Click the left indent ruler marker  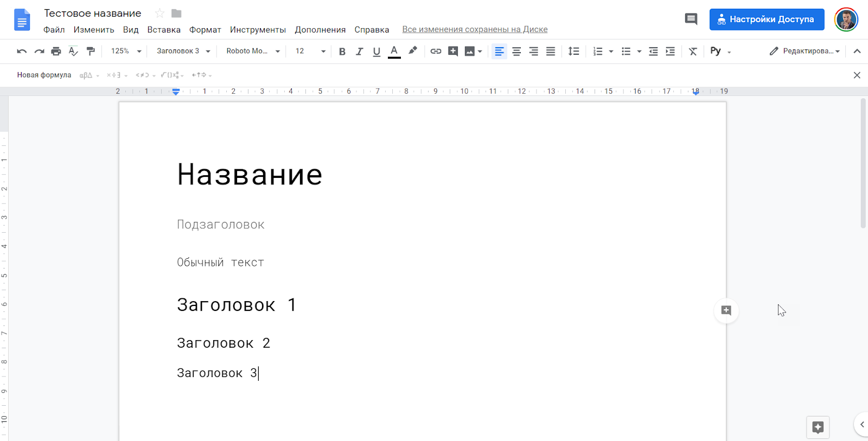(176, 92)
